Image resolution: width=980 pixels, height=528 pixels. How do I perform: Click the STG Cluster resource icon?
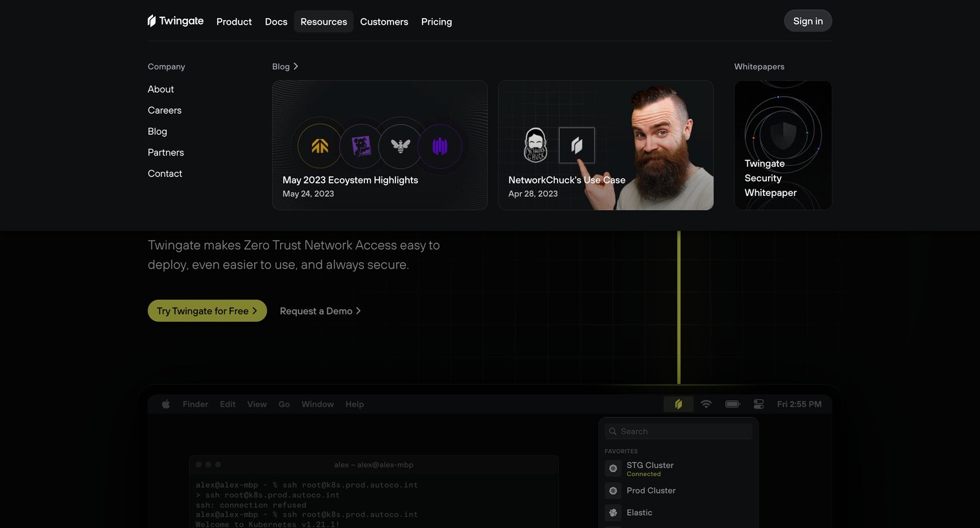point(613,468)
